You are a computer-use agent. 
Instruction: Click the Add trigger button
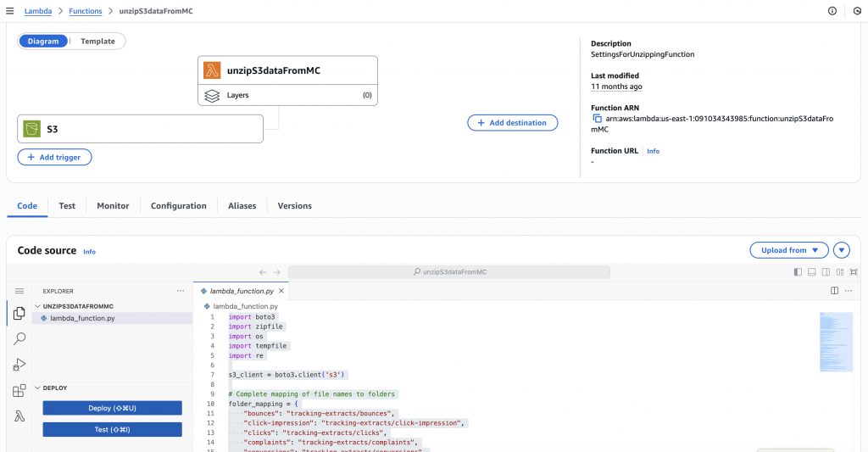click(54, 158)
